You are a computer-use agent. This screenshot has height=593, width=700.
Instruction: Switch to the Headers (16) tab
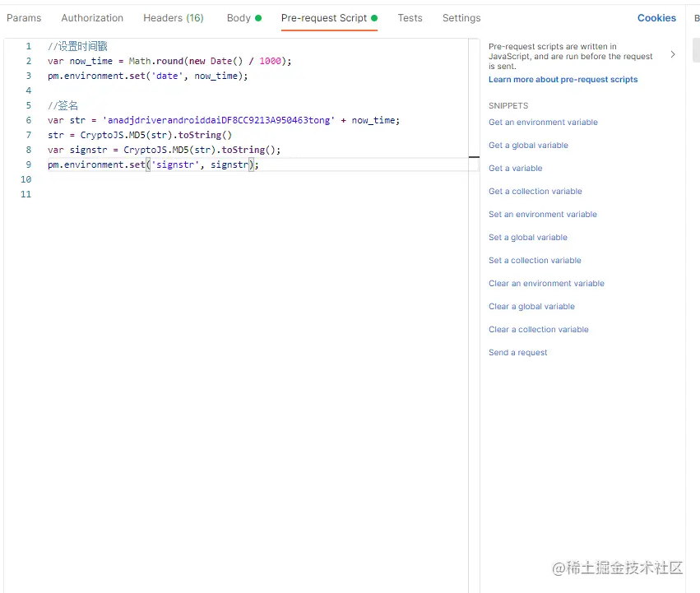(x=173, y=17)
